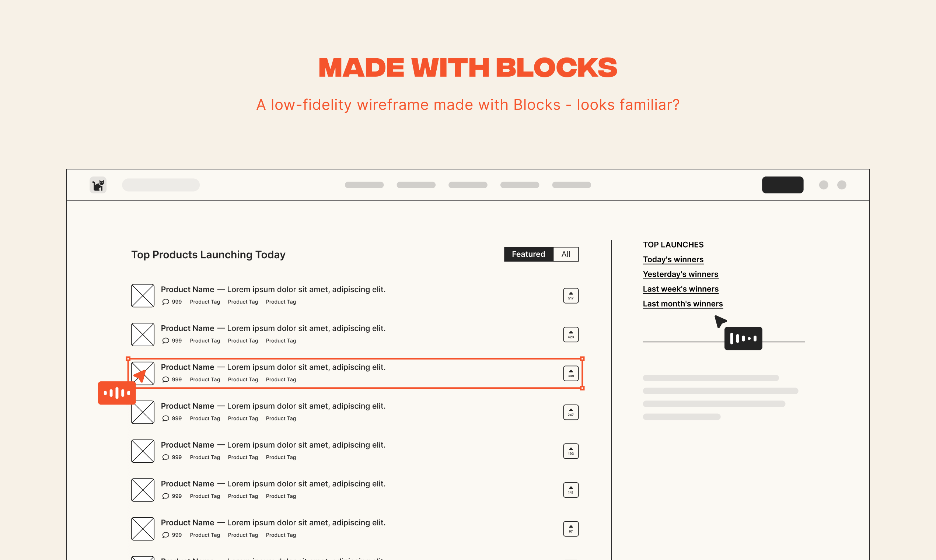Click the dark rounded button in the top-right
Screen dimensions: 936x560
click(x=783, y=185)
